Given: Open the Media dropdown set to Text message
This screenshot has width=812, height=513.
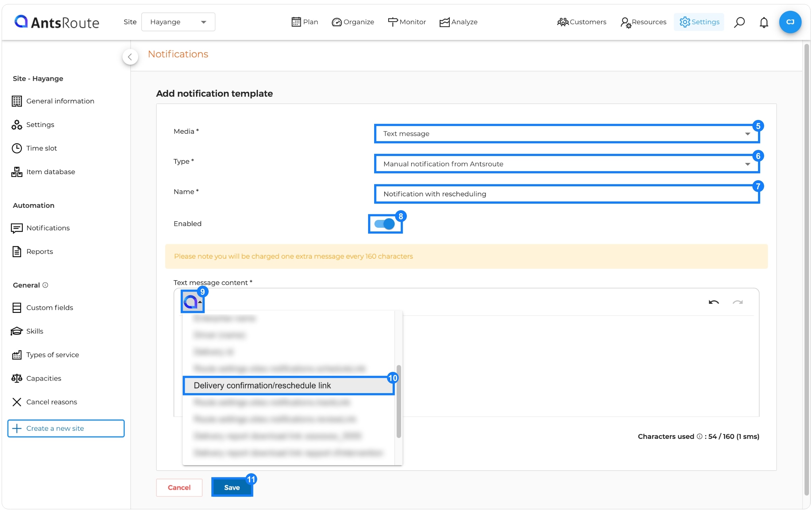Looking at the screenshot, I should 567,134.
